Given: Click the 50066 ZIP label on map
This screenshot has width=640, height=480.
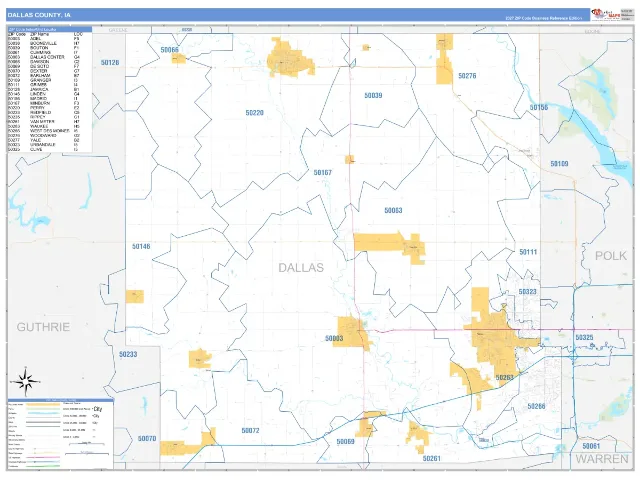Looking at the screenshot, I should 169,50.
